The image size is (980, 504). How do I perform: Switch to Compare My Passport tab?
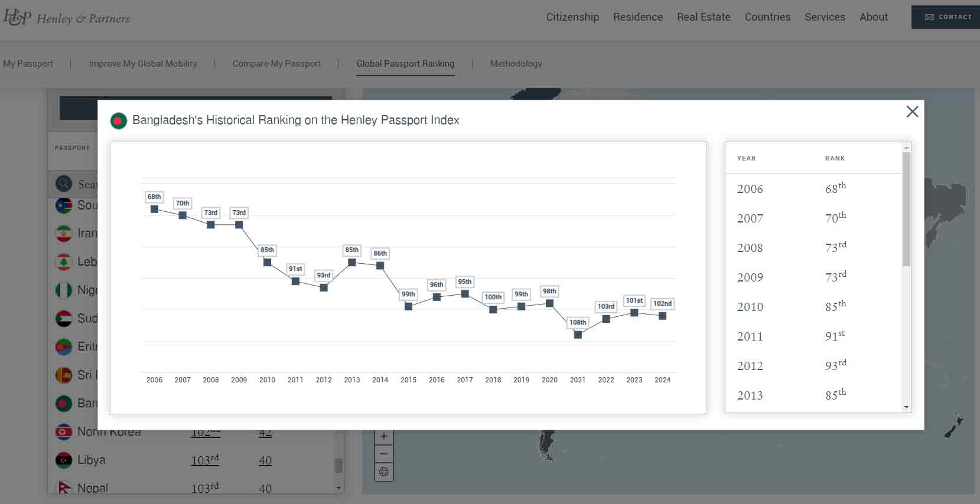point(276,64)
